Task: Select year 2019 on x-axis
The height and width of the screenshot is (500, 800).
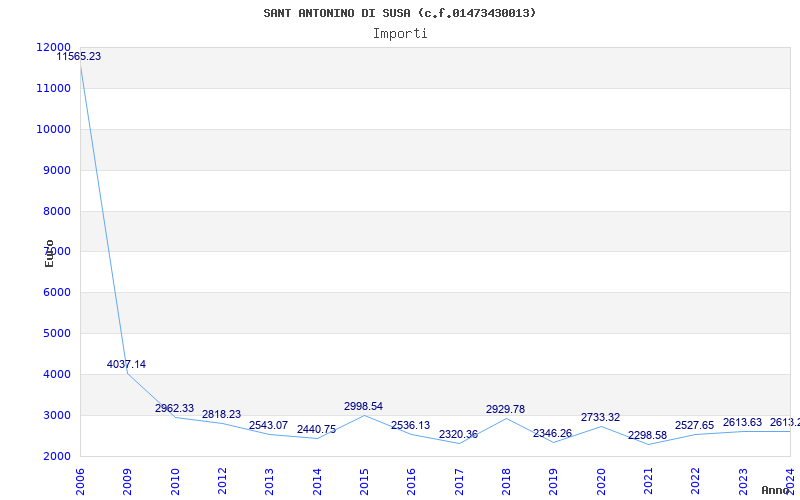Action: [553, 482]
